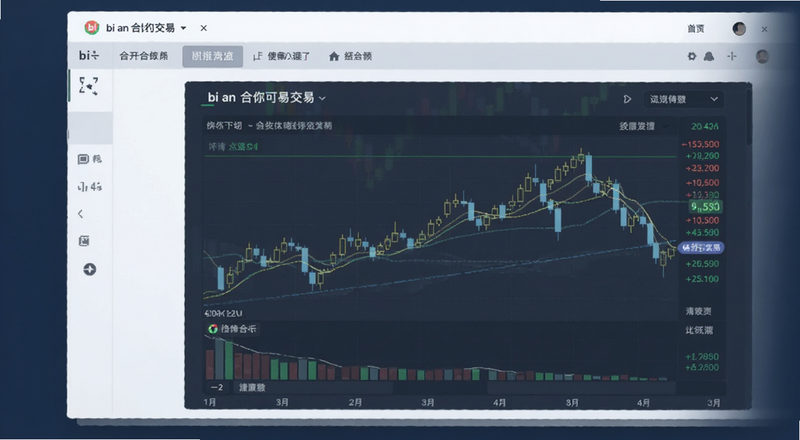
Task: Select the highlighted blank sidebar item
Action: click(x=90, y=128)
